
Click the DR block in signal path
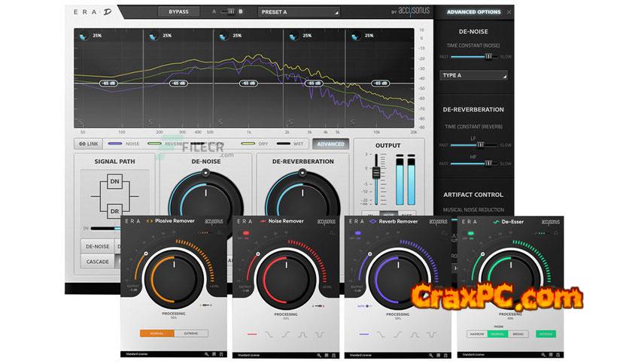(114, 211)
